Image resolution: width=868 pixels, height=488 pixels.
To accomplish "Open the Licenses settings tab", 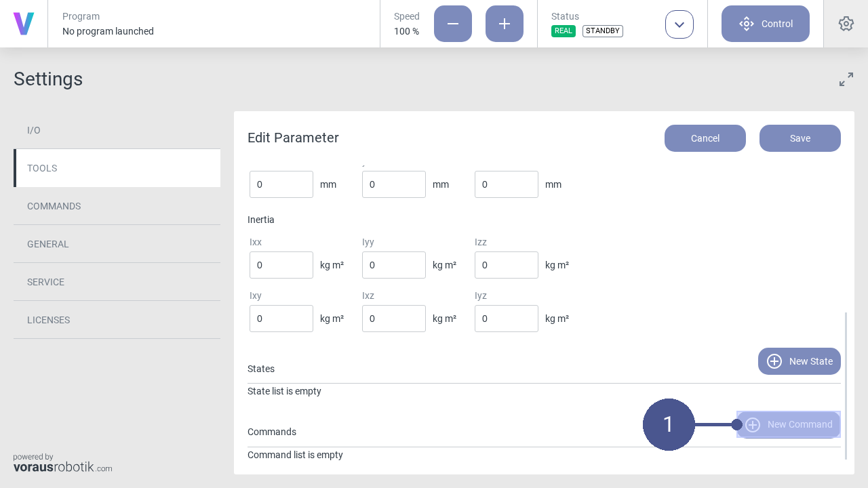I will [117, 320].
